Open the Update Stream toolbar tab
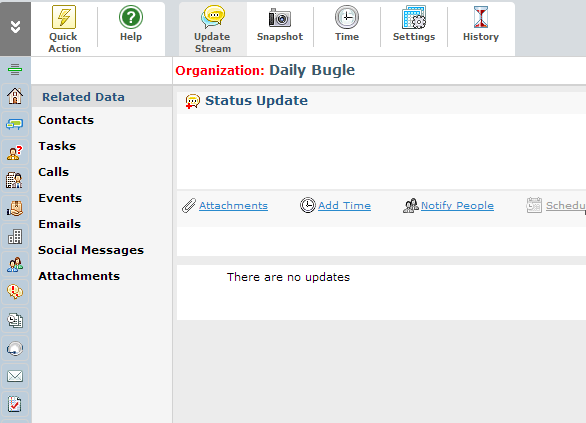 click(x=213, y=29)
